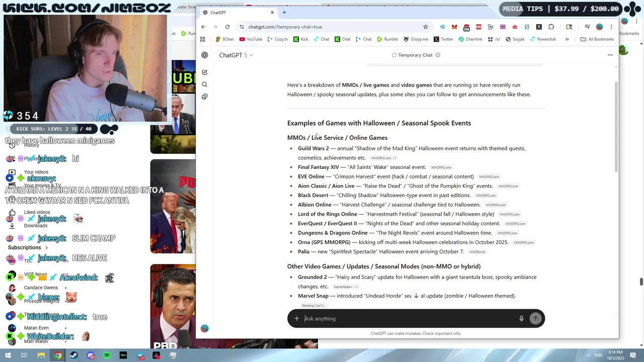The height and width of the screenshot is (362, 644).
Task: Click MMORPG.com source chip beside EVE Online
Action: pyautogui.click(x=489, y=177)
